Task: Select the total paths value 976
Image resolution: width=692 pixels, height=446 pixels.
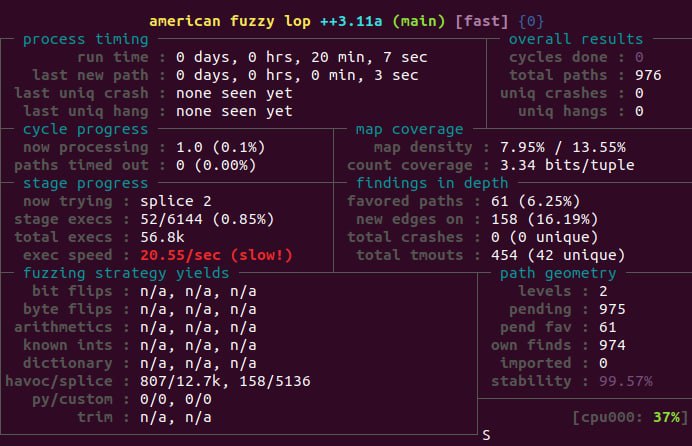Action: pyautogui.click(x=648, y=75)
